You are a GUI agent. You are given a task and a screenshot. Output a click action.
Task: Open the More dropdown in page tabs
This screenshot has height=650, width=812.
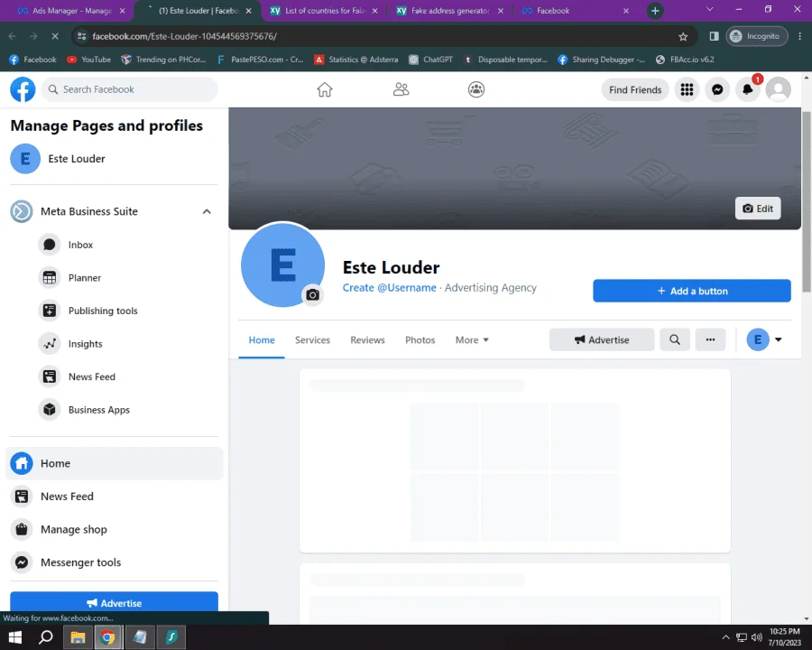pos(472,340)
